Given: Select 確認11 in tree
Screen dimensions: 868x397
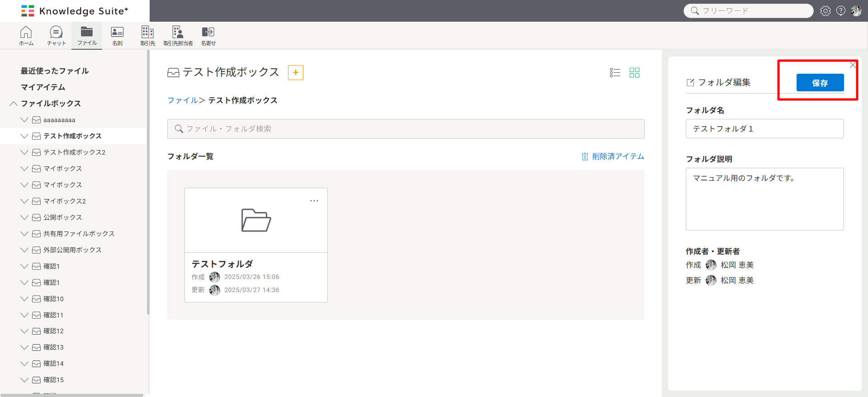Looking at the screenshot, I should coord(53,315).
